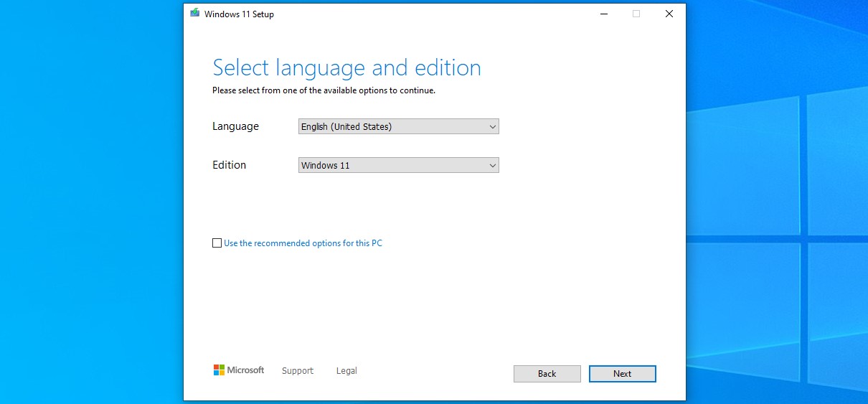
Task: Click the "Select language and edition" heading
Action: [347, 68]
